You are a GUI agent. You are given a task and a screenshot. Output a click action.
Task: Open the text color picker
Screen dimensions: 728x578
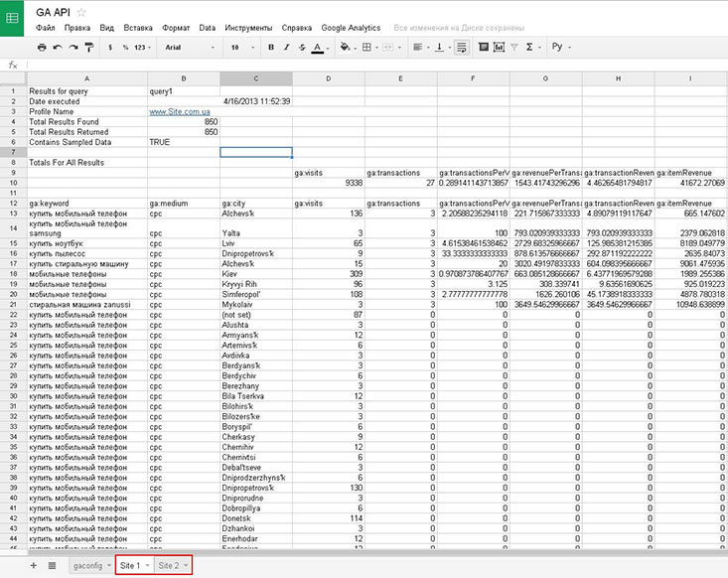321,48
